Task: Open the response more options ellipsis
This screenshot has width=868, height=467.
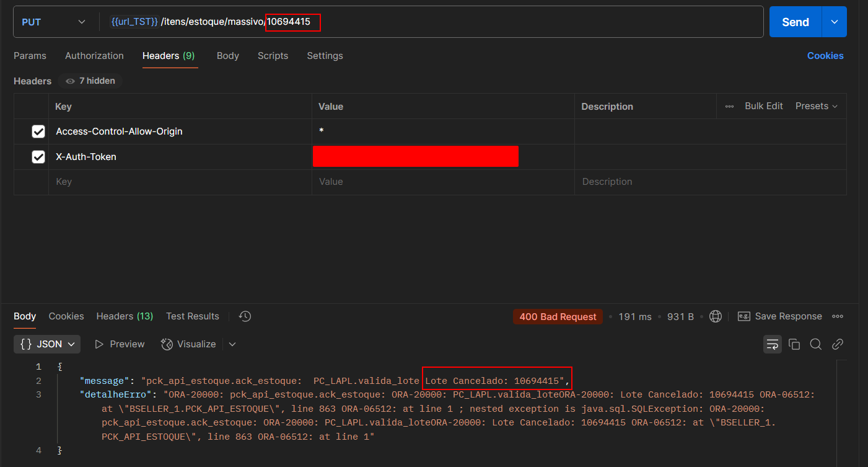Action: (x=838, y=316)
